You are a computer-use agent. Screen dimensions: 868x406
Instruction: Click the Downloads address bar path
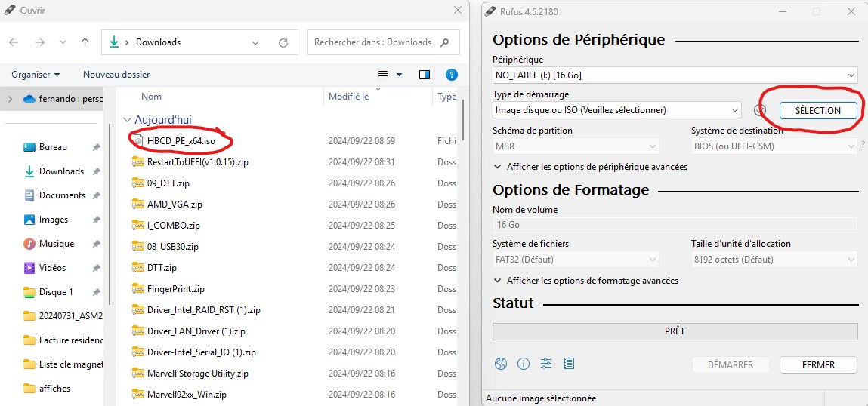tap(159, 42)
